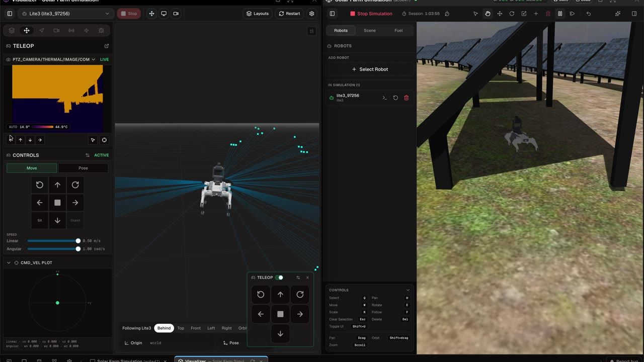Click the Stop button in Visualizer toolbar
This screenshot has height=362, width=644.
129,14
